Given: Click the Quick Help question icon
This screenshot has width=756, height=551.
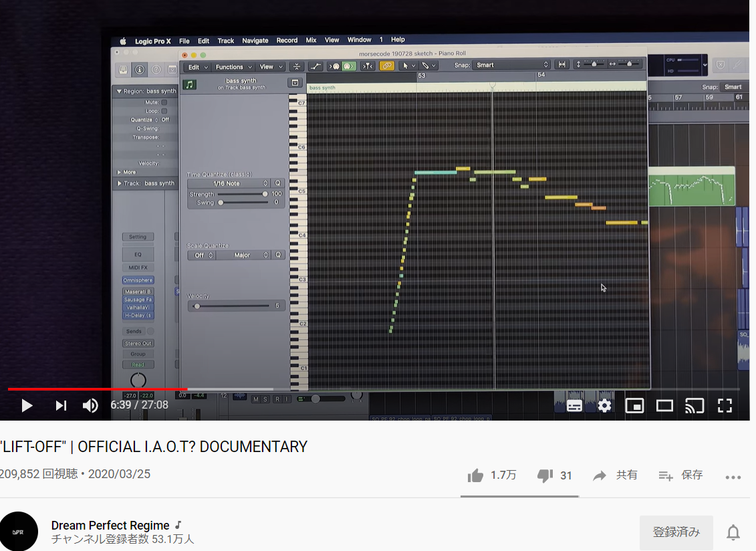Looking at the screenshot, I should [x=156, y=70].
